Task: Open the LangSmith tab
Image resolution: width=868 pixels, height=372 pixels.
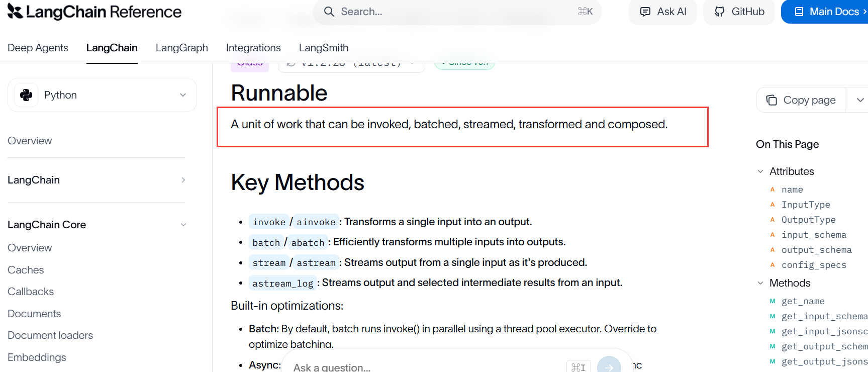Action: coord(324,48)
